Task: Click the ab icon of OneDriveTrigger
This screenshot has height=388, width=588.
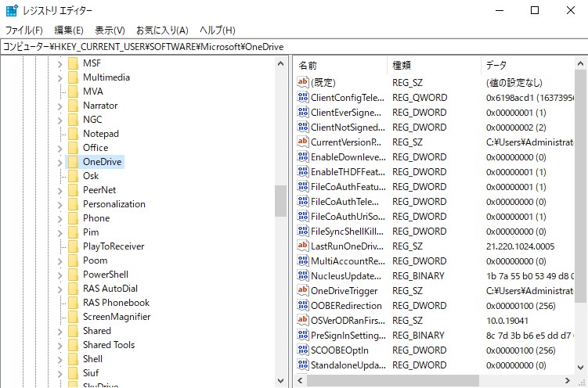Action: coord(303,290)
